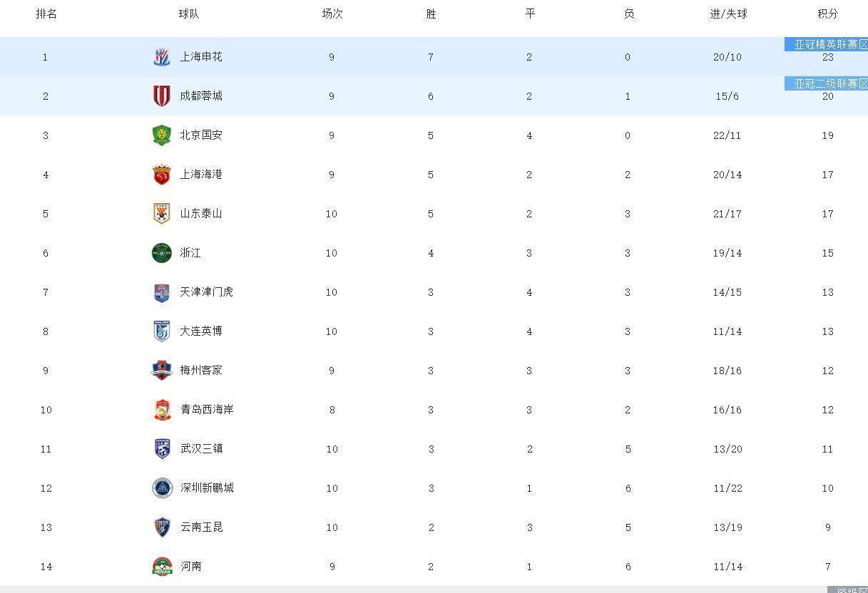
Task: Click the 青岛西海岸 red badge
Action: click(x=162, y=409)
